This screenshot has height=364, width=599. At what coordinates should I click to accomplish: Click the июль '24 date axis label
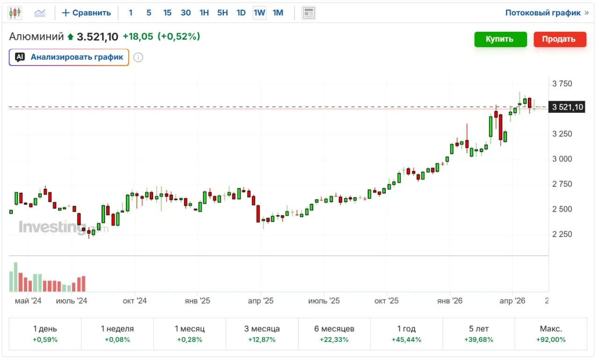pyautogui.click(x=72, y=300)
